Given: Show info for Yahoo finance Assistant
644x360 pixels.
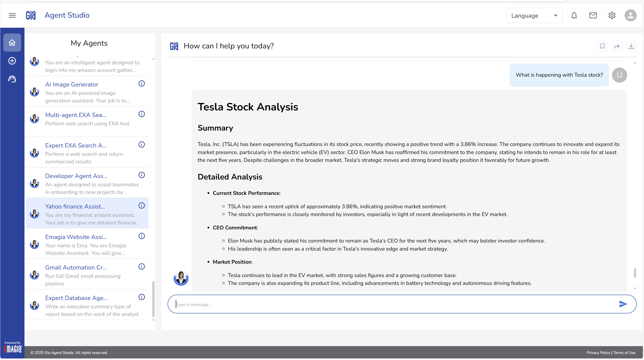Looking at the screenshot, I should [142, 205].
